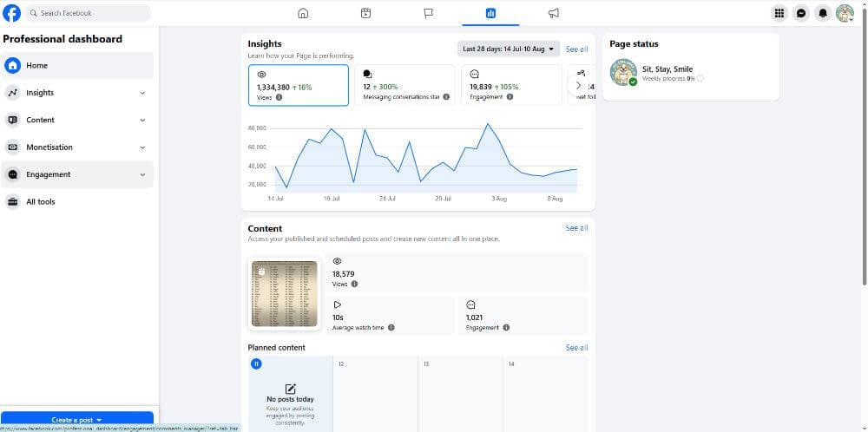Click the Engagement sidebar chat icon
The image size is (868, 432).
(x=13, y=174)
